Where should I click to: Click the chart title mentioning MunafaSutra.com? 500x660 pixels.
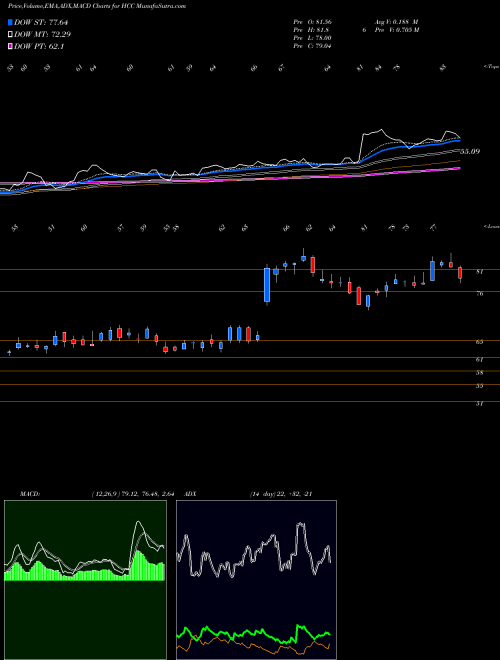pos(97,6)
